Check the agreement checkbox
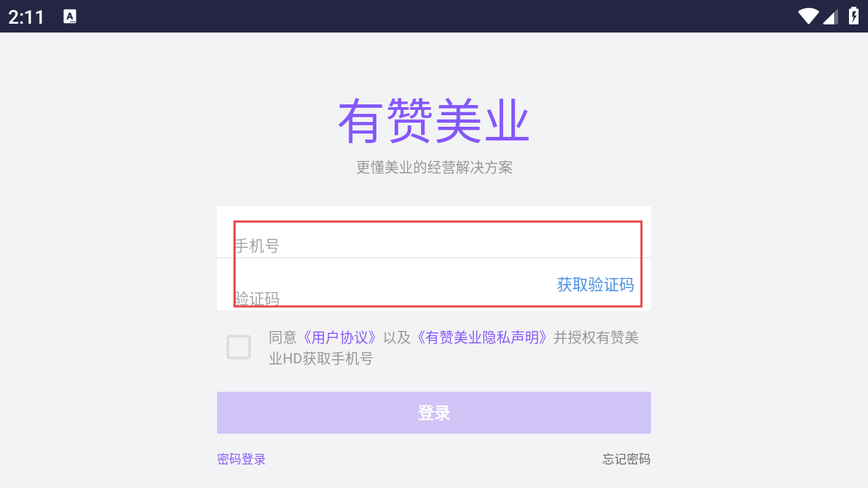 tap(239, 347)
